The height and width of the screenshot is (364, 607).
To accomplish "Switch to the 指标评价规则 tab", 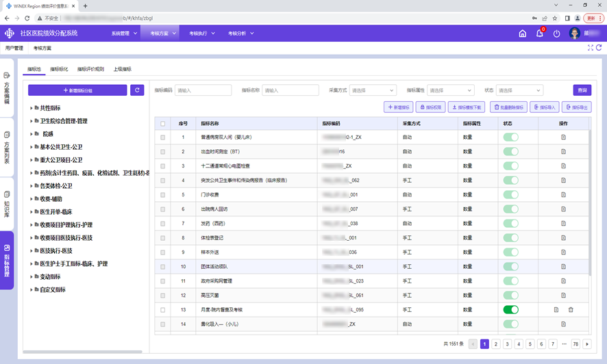I will 90,69.
